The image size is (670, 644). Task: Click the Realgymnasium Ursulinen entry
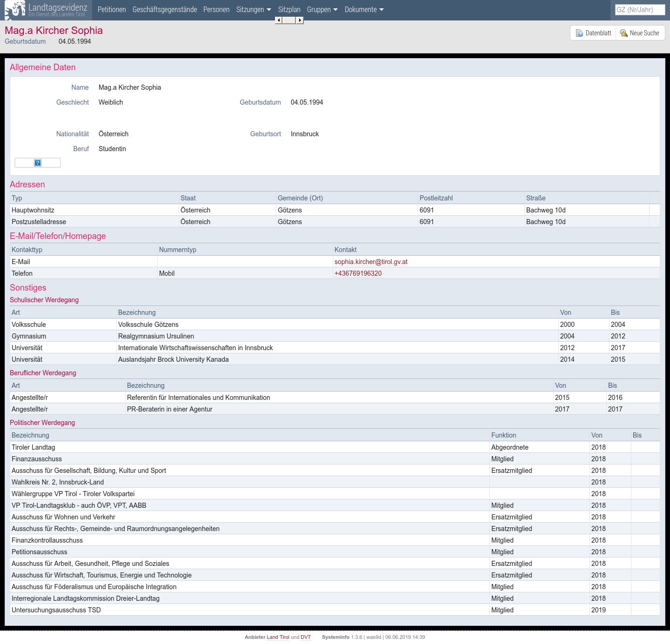tap(156, 336)
